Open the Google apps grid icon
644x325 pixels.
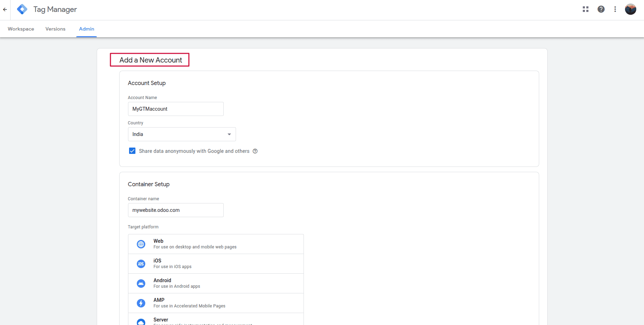(586, 9)
